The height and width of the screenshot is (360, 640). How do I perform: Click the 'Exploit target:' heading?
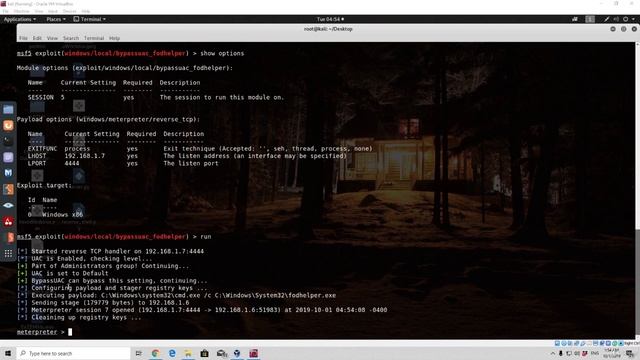point(44,185)
